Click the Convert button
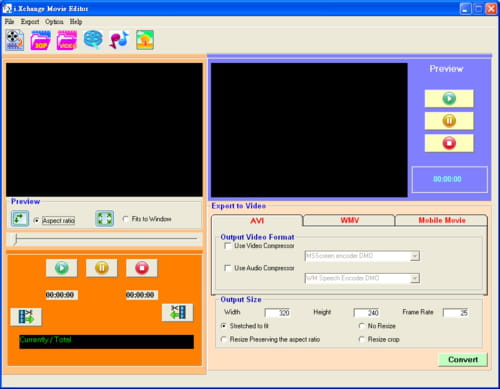 [x=463, y=360]
